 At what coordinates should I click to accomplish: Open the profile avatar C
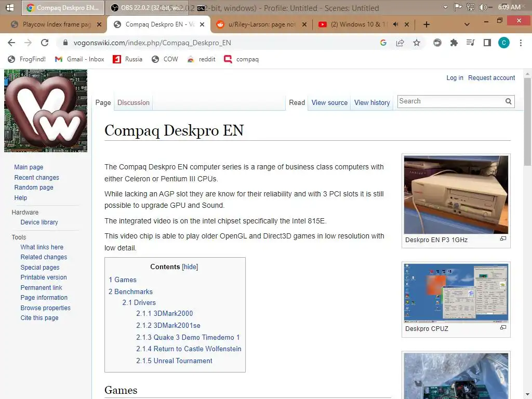pyautogui.click(x=504, y=43)
